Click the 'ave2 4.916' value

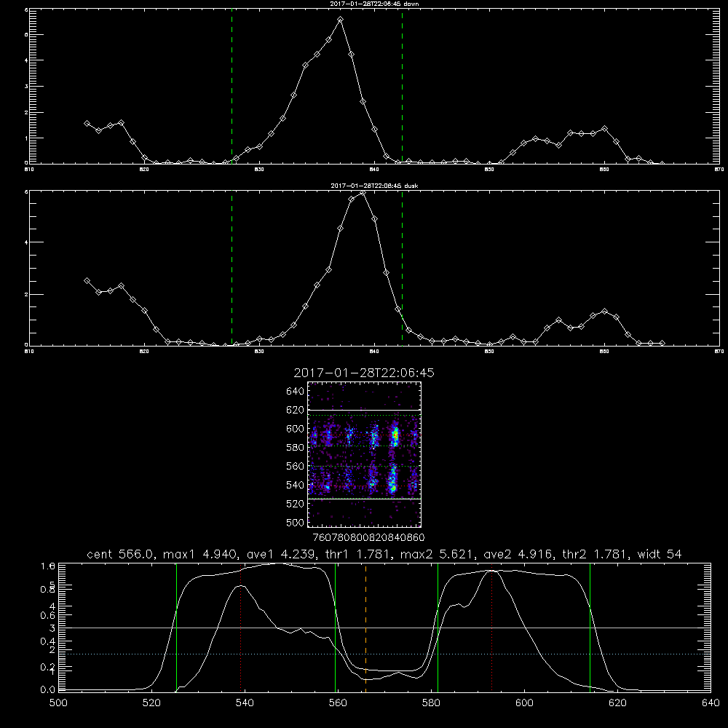(518, 554)
